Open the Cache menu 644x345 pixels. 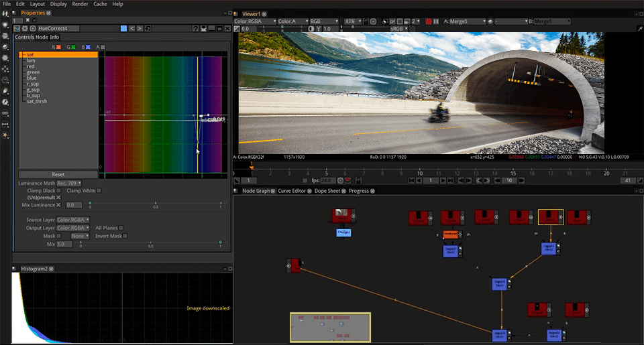pos(100,4)
